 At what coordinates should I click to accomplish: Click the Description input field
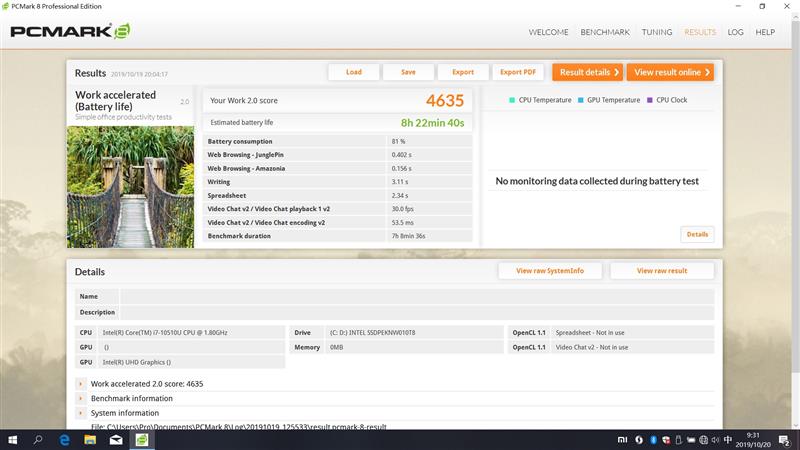(417, 312)
